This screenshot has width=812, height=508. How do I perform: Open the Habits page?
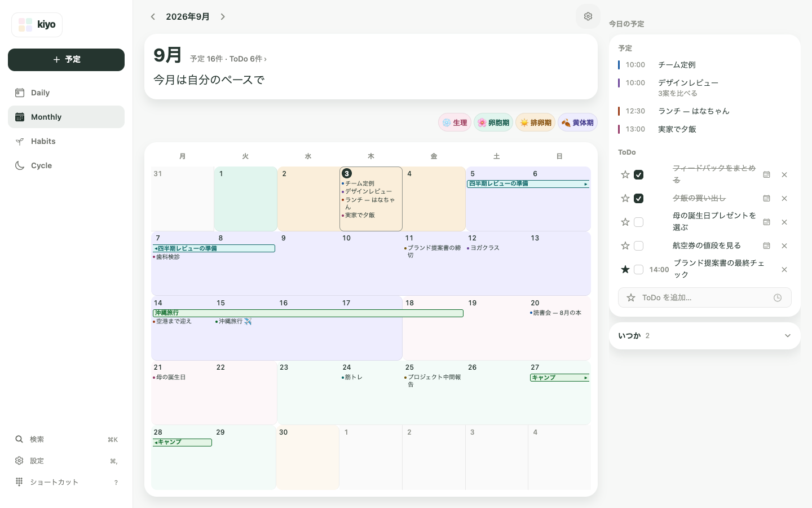click(x=66, y=141)
